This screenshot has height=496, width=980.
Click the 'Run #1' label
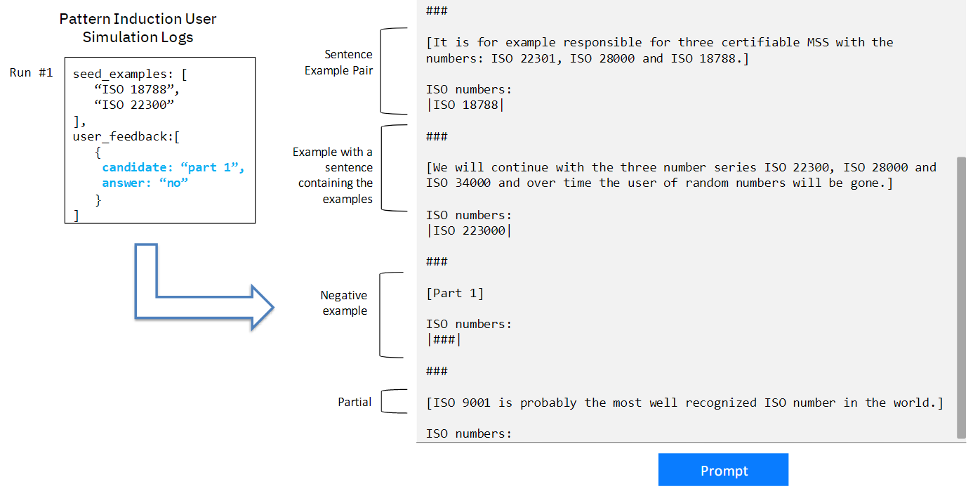click(31, 72)
